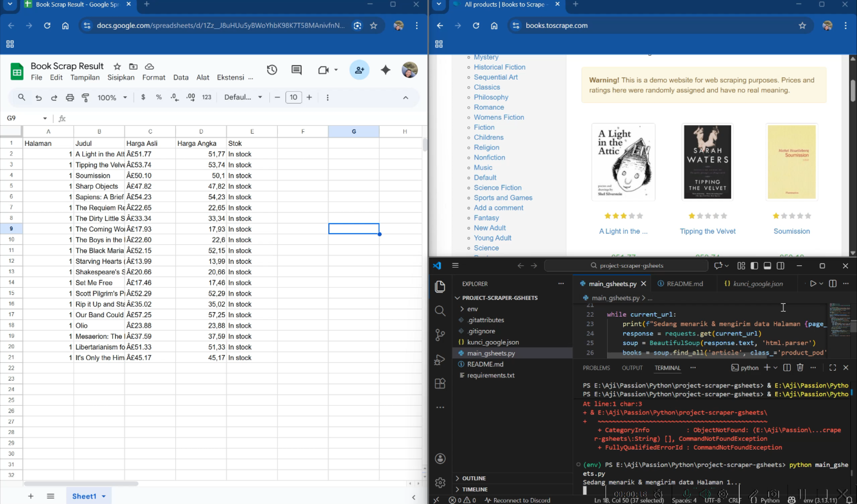Toggle the bottom panel layout icon
This screenshot has height=504, width=857.
767,266
